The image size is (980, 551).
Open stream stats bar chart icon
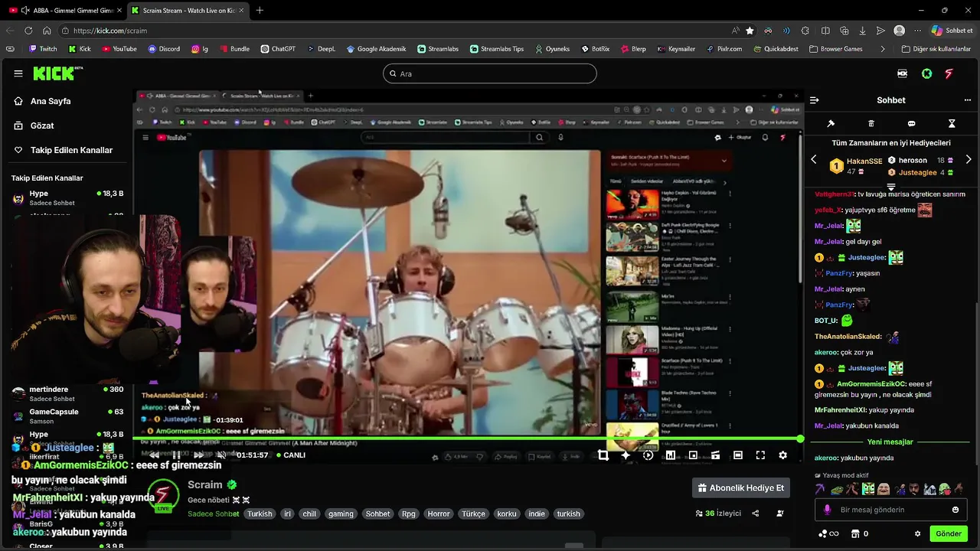pos(671,455)
